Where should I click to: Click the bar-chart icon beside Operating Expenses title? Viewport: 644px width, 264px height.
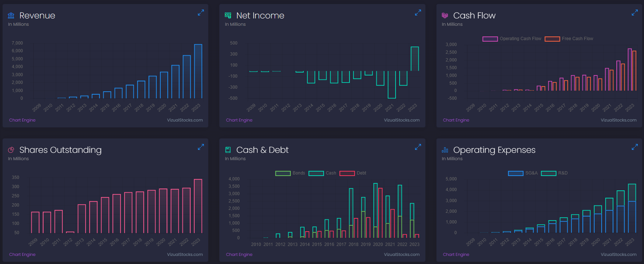coord(445,150)
